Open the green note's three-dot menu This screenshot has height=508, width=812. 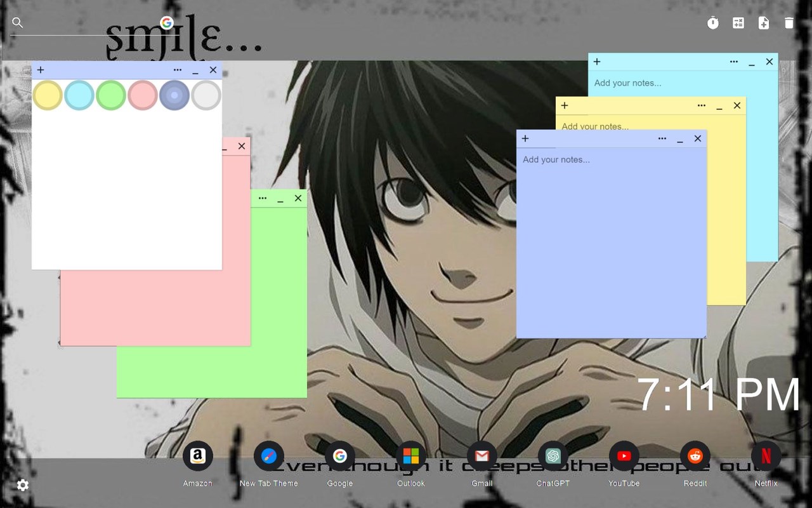[x=263, y=198]
